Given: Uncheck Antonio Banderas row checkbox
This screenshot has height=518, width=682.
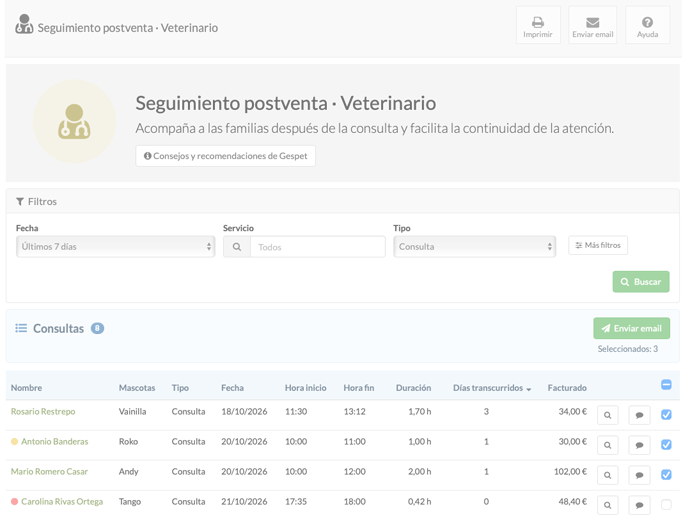Looking at the screenshot, I should [x=666, y=444].
